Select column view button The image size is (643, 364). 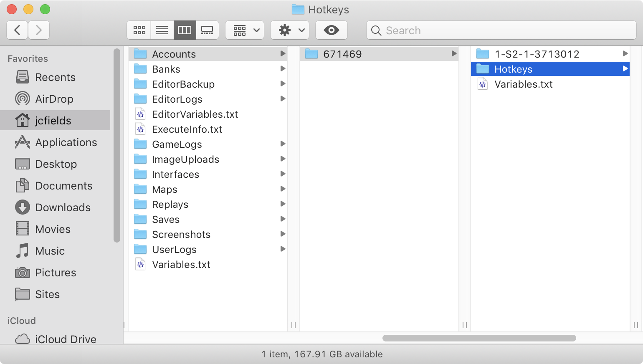pyautogui.click(x=185, y=30)
